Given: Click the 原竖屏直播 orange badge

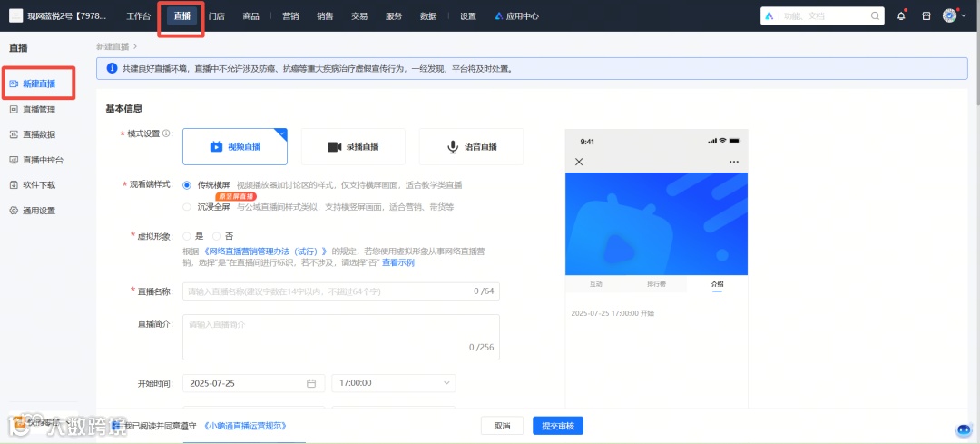Looking at the screenshot, I should tap(236, 196).
